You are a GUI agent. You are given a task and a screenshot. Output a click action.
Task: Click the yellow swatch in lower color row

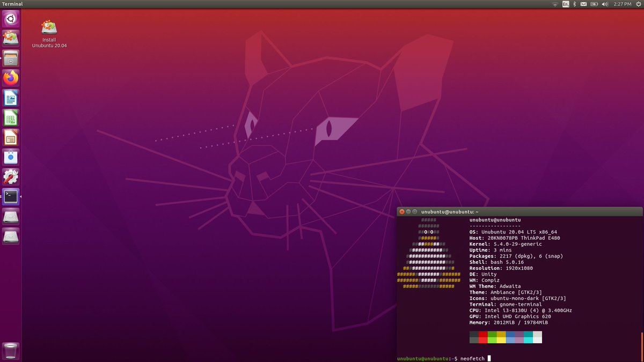tap(501, 340)
